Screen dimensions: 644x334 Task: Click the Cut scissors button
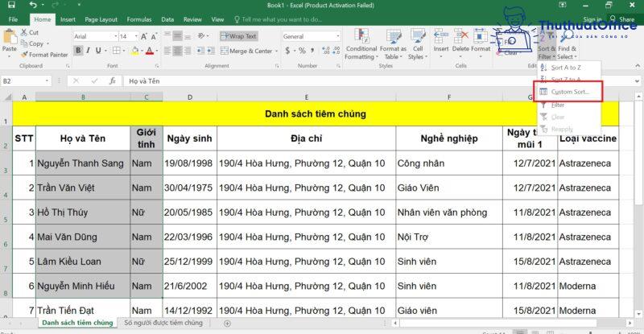tap(30, 32)
